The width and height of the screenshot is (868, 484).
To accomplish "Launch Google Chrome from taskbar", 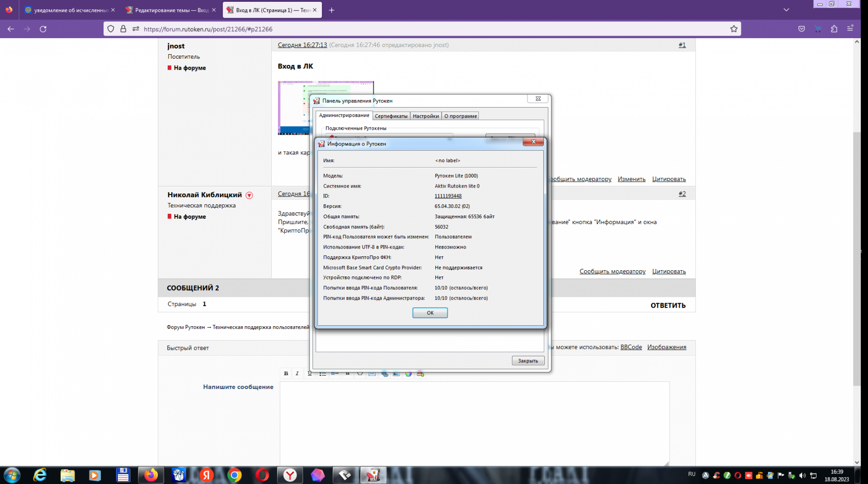I will pos(234,475).
